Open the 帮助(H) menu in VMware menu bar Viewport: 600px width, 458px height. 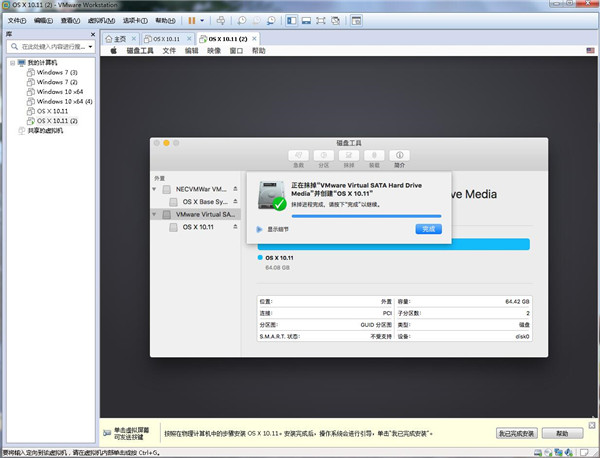tap(165, 21)
